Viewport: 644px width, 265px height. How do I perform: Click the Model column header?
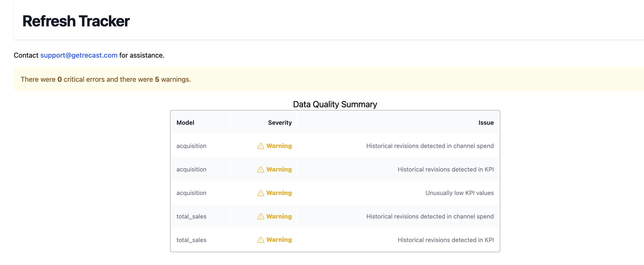coord(185,123)
